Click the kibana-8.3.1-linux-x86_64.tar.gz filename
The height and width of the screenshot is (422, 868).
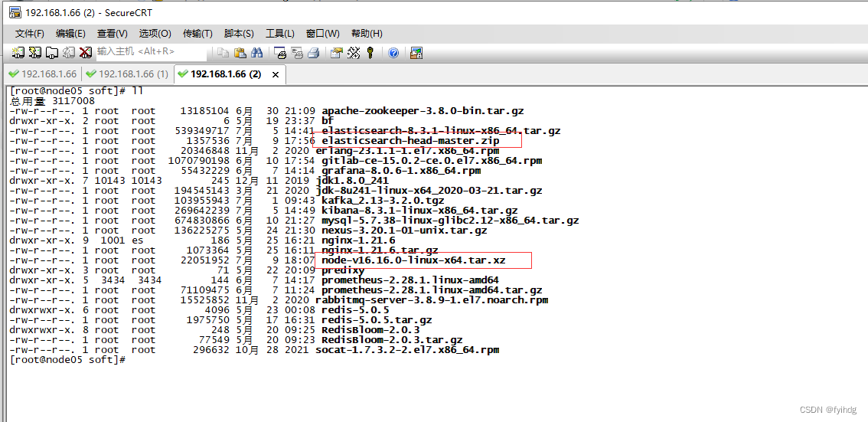pos(419,211)
